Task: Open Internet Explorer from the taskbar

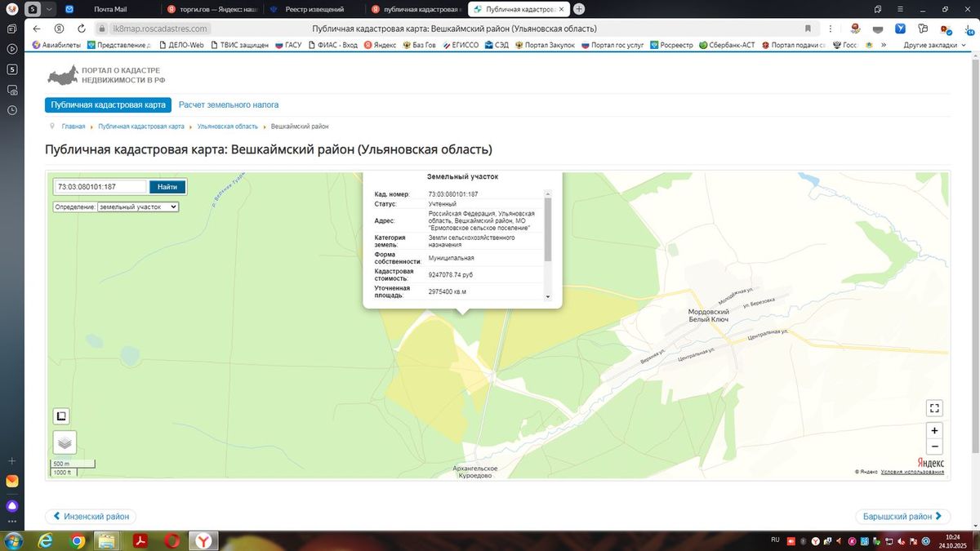Action: (46, 540)
